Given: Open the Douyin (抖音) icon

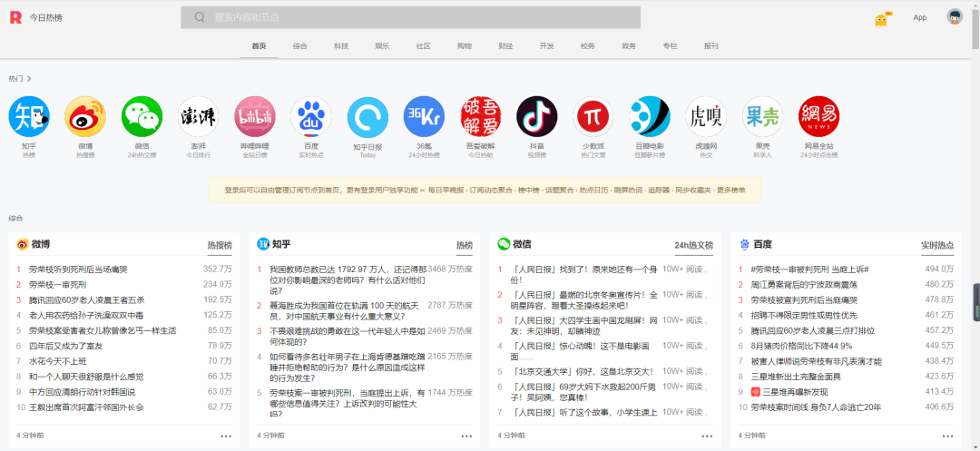Looking at the screenshot, I should point(537,116).
